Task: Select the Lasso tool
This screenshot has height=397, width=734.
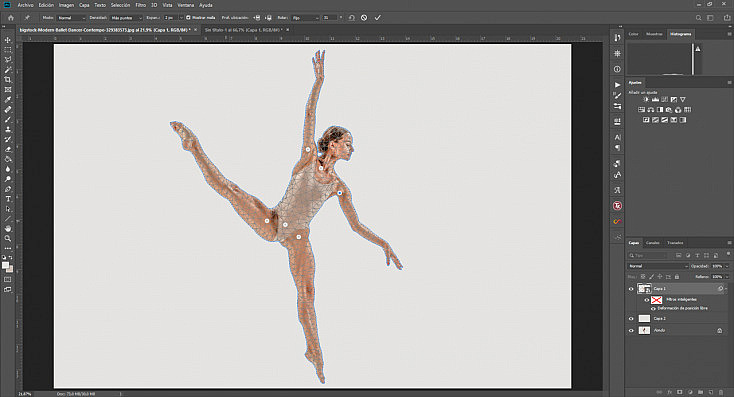Action: [8, 59]
